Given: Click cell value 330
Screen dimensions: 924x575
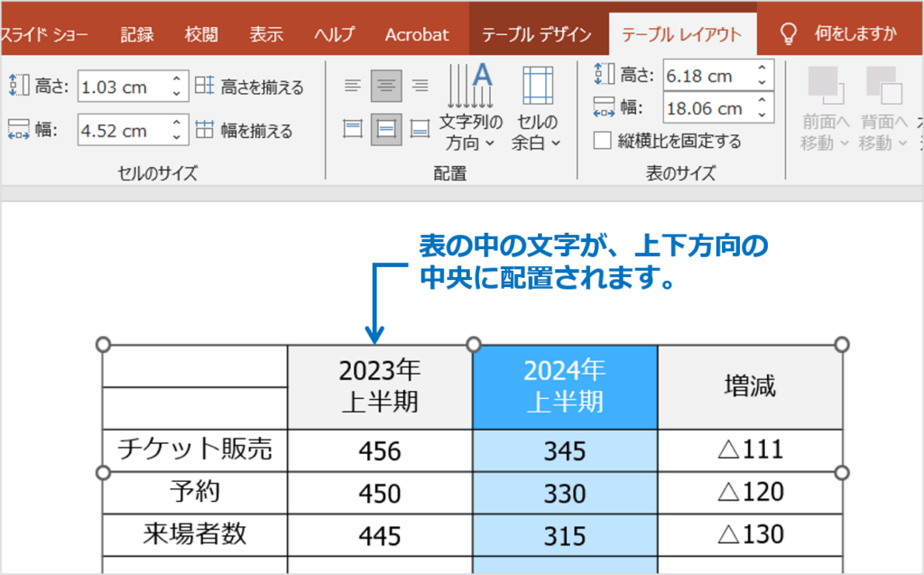Looking at the screenshot, I should pos(565,494).
